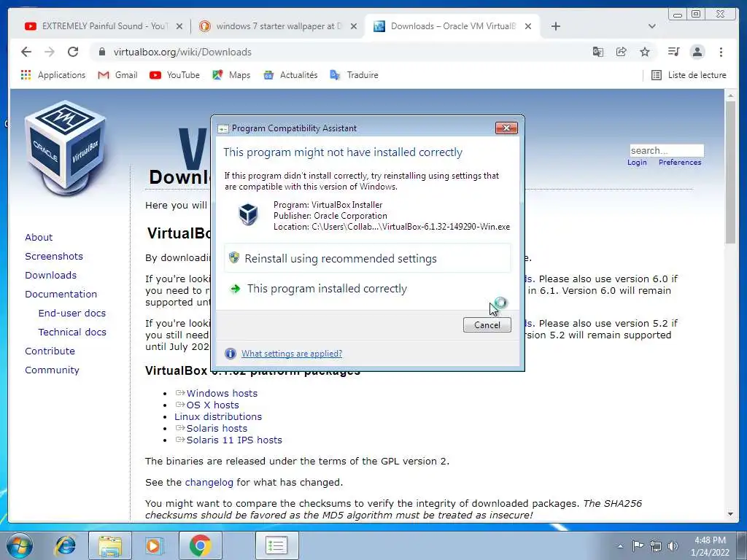Image resolution: width=747 pixels, height=560 pixels.
Task: Go back using Chrome's back arrow
Action: point(26,52)
